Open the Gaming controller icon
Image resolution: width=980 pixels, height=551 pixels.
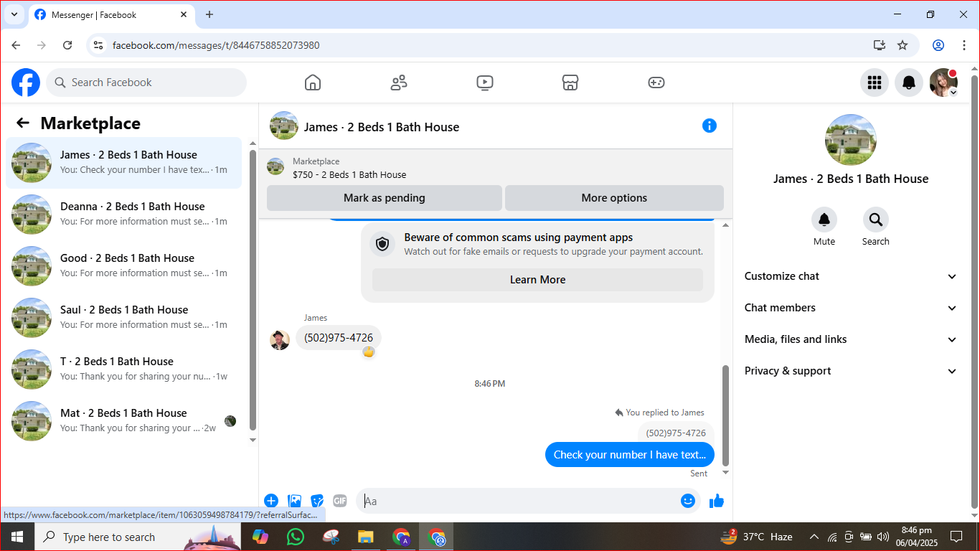pyautogui.click(x=656, y=83)
